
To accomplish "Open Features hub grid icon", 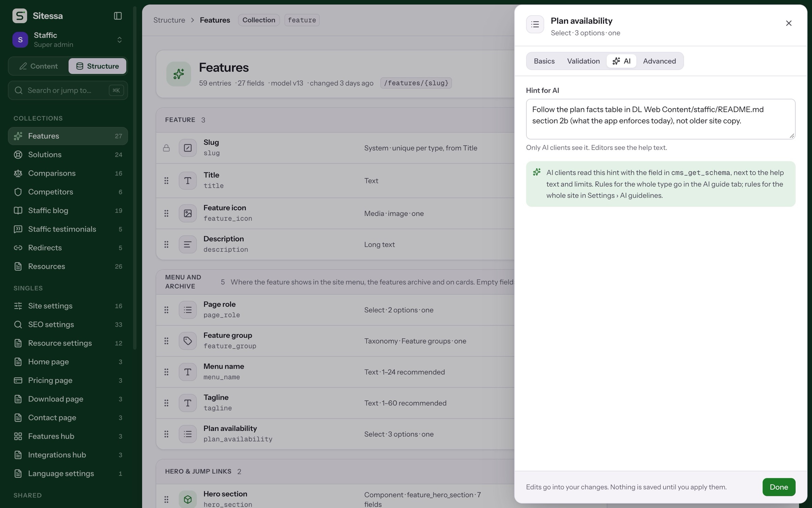I will point(18,436).
